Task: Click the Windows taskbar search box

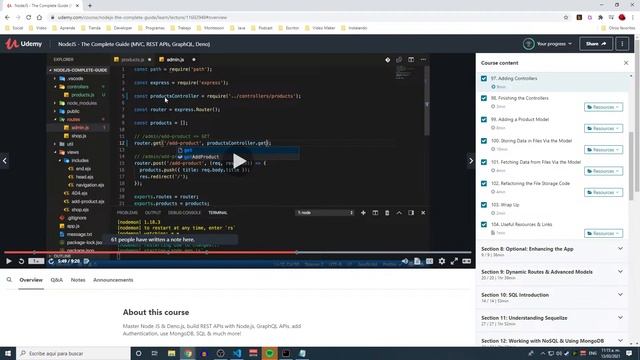Action: click(x=73, y=353)
